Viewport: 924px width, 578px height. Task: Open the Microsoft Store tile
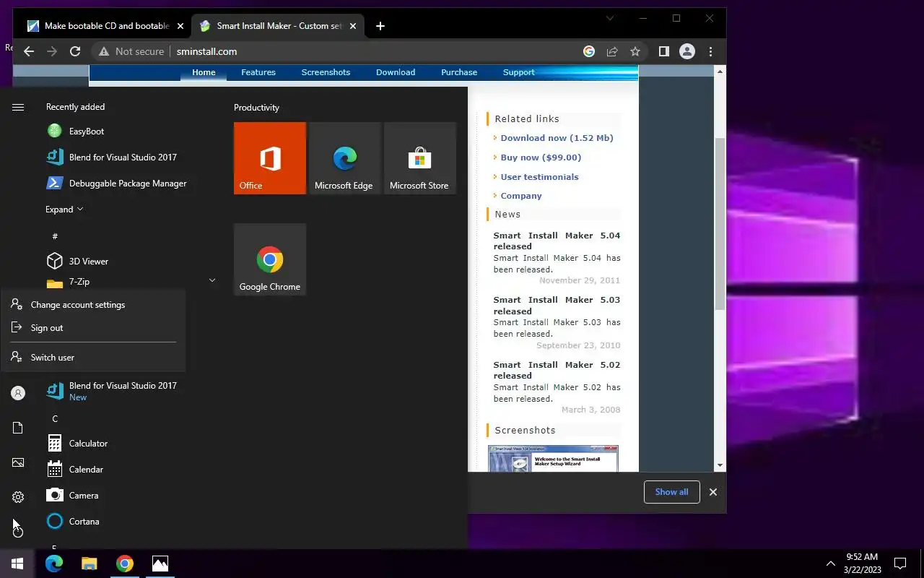[420, 158]
